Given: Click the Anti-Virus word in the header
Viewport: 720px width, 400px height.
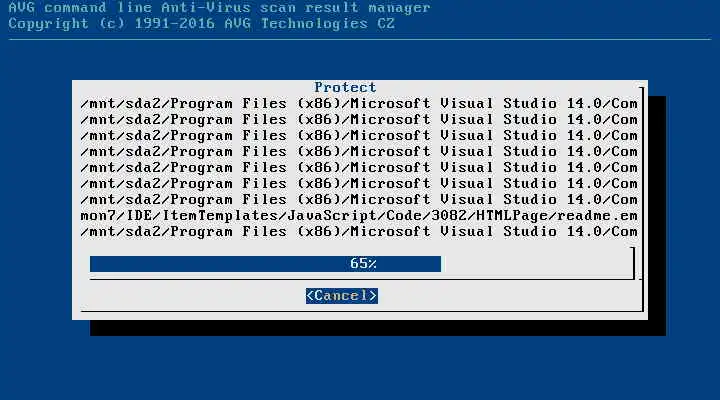Looking at the screenshot, I should (x=206, y=7).
